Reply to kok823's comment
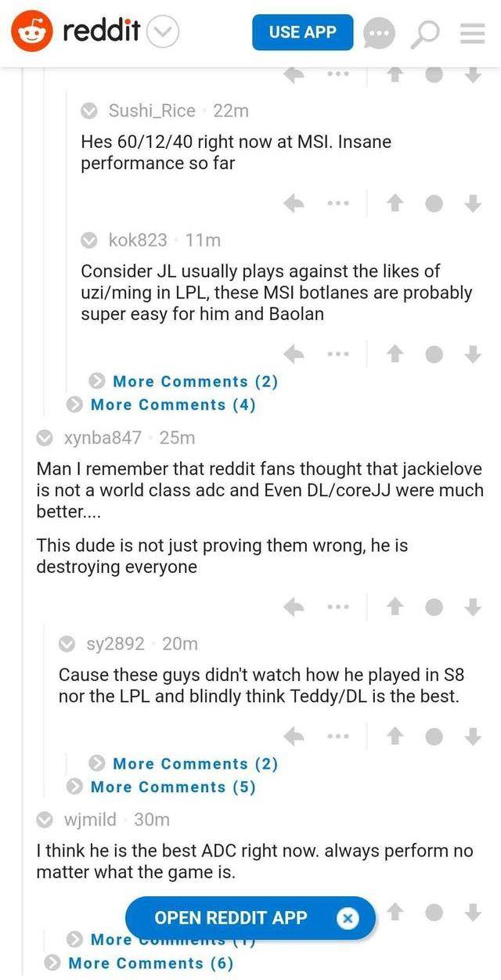Image resolution: width=501 pixels, height=980 pixels. [x=294, y=354]
